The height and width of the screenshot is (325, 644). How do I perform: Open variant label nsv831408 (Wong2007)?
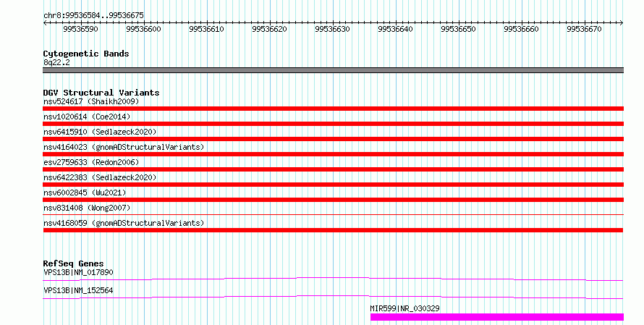(87, 208)
